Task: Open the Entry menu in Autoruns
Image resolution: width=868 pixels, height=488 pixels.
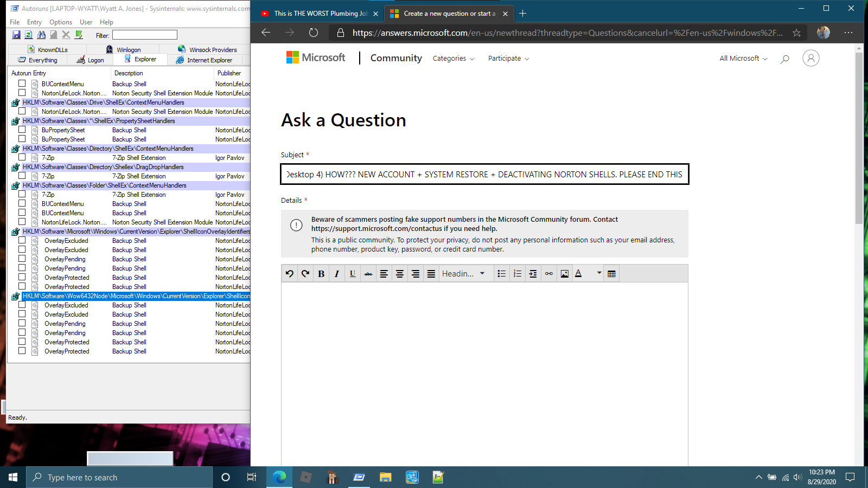Action: (34, 22)
